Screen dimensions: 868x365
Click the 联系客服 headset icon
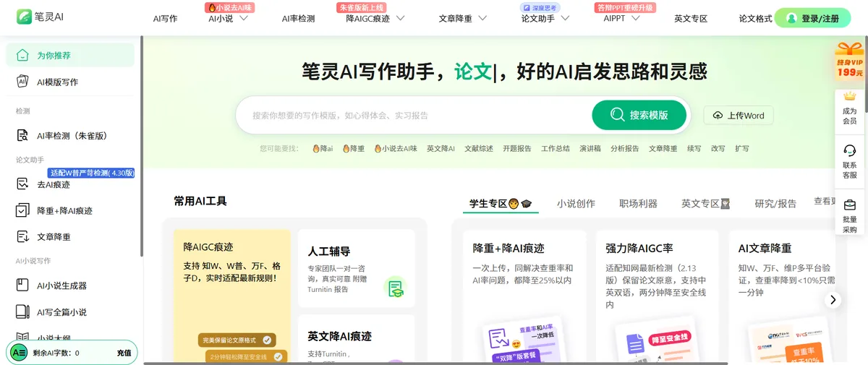pyautogui.click(x=850, y=150)
